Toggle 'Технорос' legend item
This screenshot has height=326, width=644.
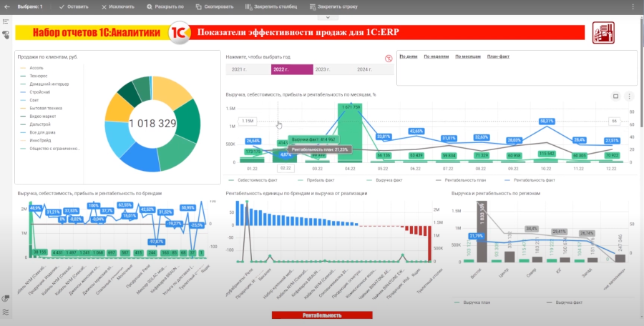[34, 76]
